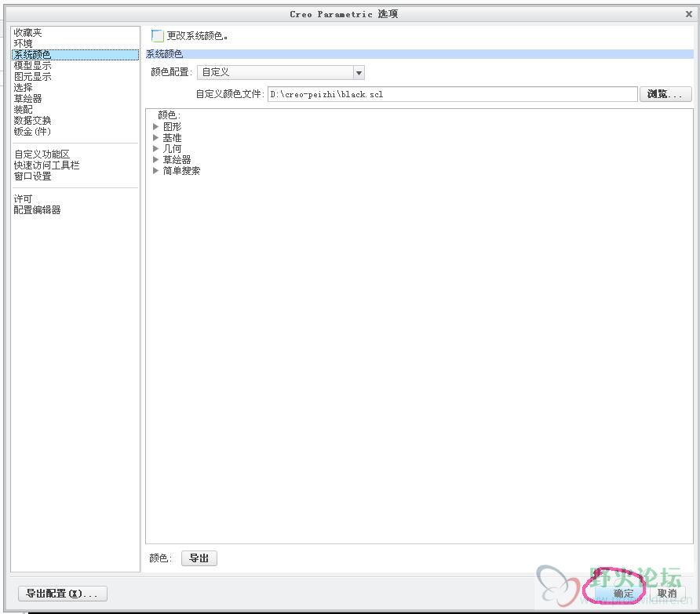Viewport: 700px width, 614px height.
Task: Cancel with the 取消 button
Action: click(x=667, y=594)
